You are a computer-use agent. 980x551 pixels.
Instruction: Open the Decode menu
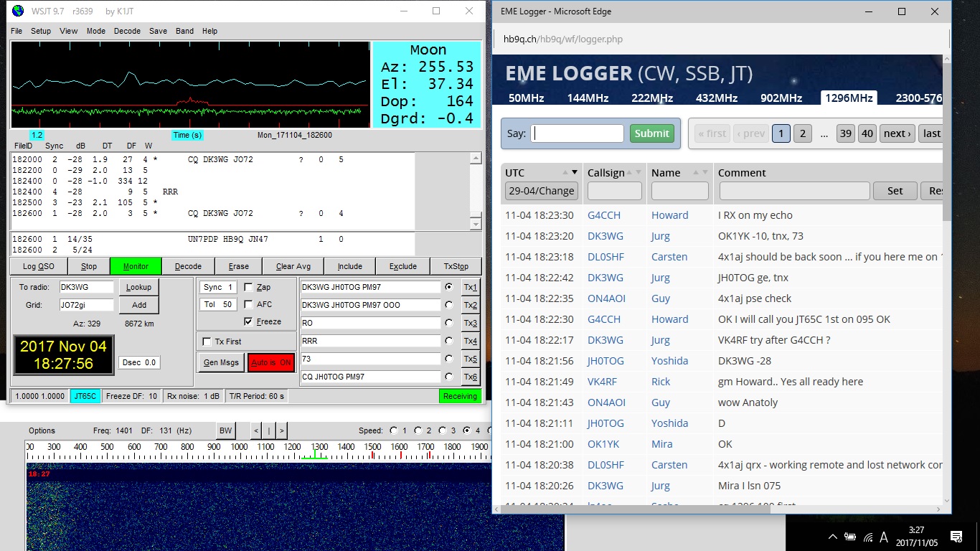point(128,31)
